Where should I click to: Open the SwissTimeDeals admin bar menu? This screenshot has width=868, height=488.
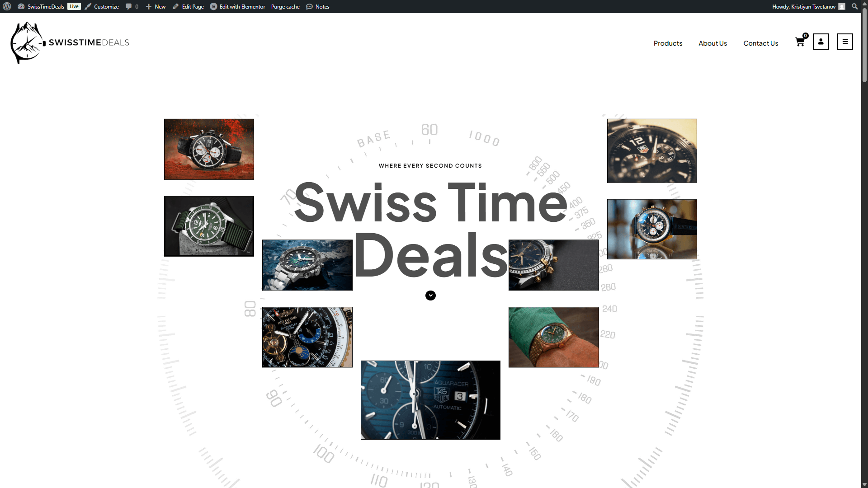pyautogui.click(x=45, y=6)
